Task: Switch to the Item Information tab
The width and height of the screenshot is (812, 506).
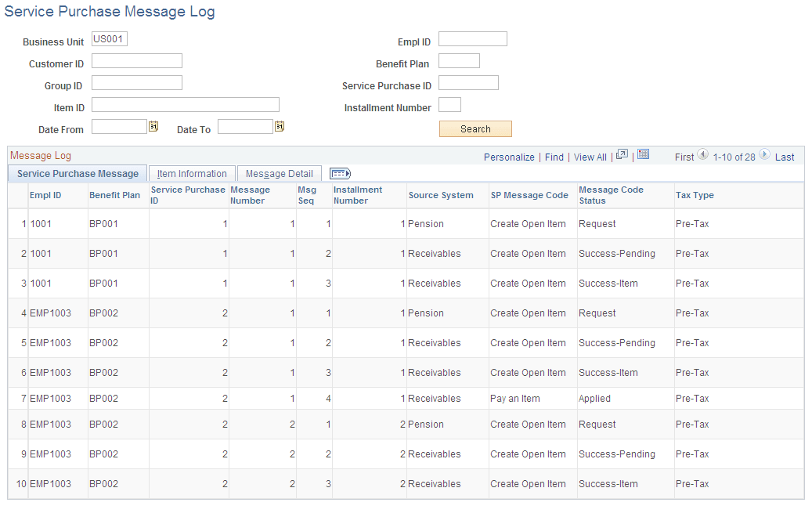Action: [x=191, y=173]
